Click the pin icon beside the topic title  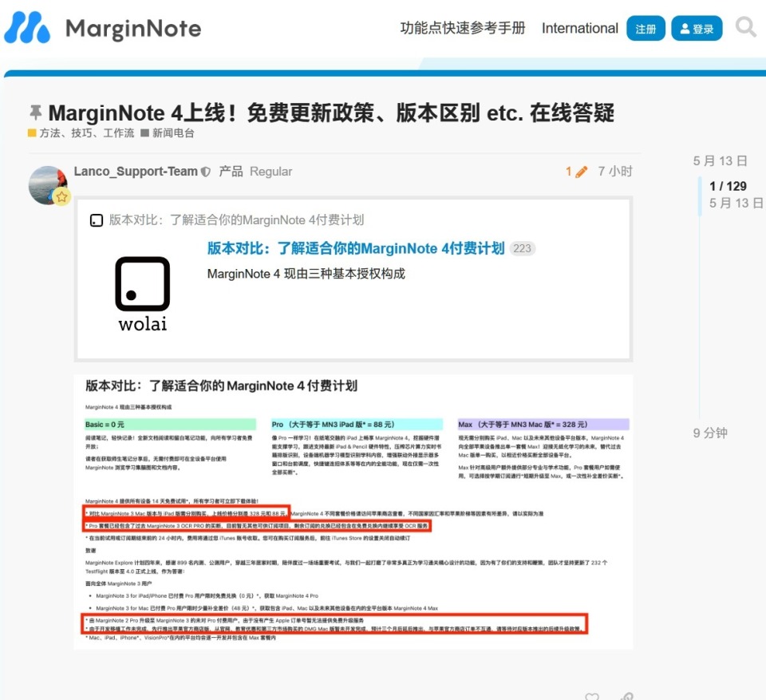[x=34, y=114]
